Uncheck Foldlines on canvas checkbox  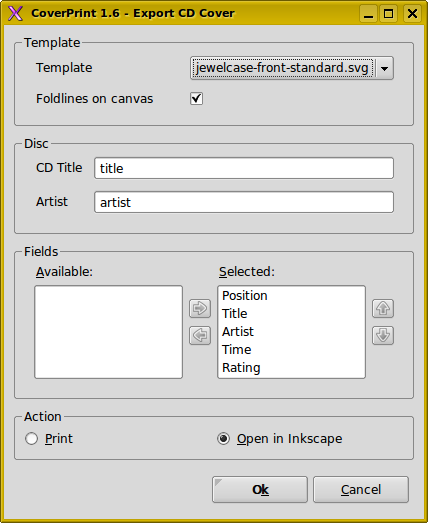pyautogui.click(x=196, y=98)
